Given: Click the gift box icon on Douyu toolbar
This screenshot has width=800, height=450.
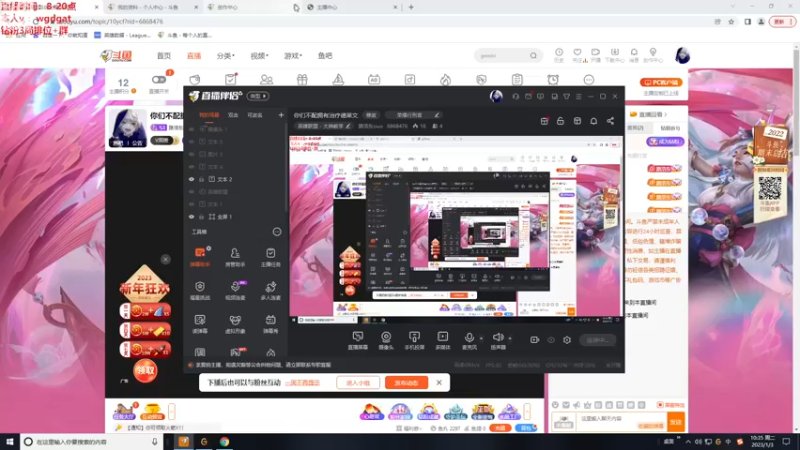Looking at the screenshot, I should [x=302, y=80].
